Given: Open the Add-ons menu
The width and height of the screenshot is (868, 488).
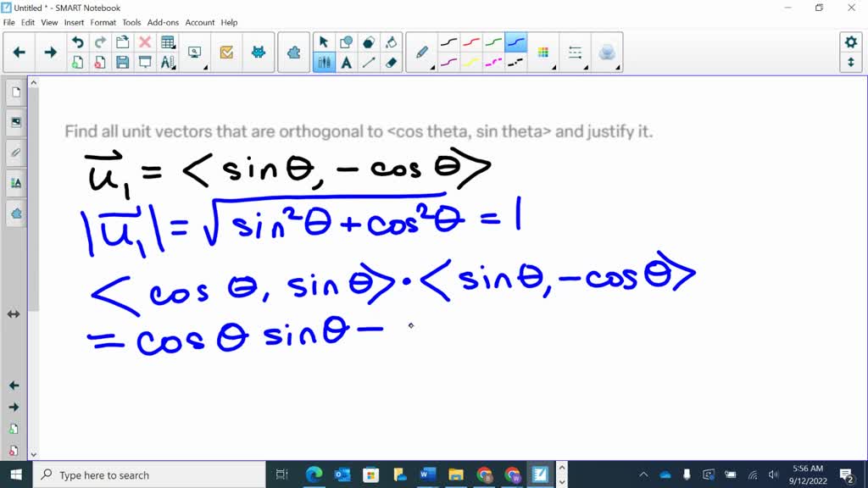Looking at the screenshot, I should (x=163, y=23).
